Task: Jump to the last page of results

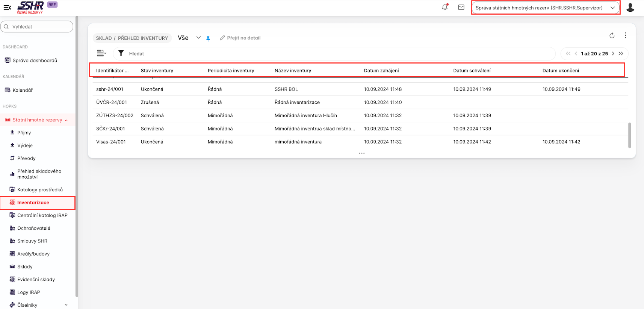Action: 621,54
